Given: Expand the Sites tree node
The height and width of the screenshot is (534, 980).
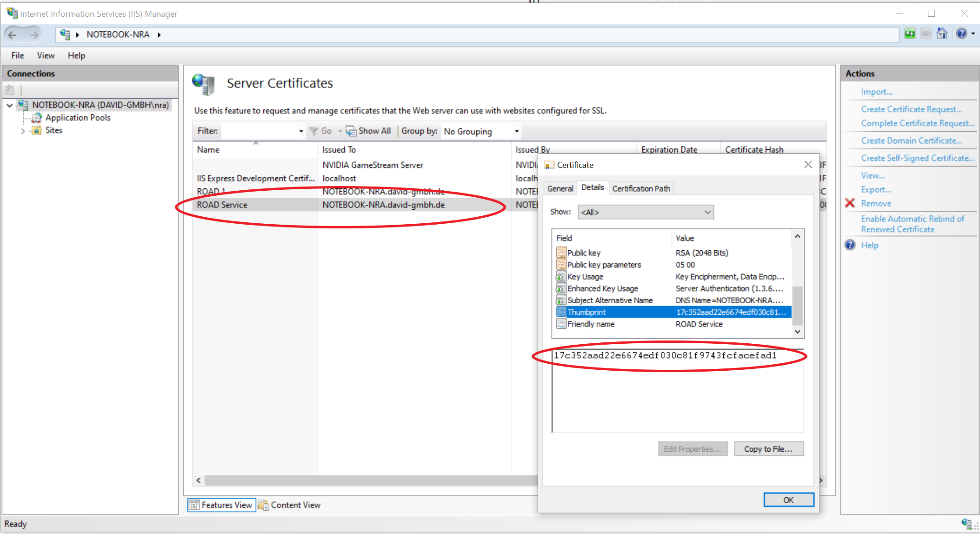Looking at the screenshot, I should click(23, 131).
